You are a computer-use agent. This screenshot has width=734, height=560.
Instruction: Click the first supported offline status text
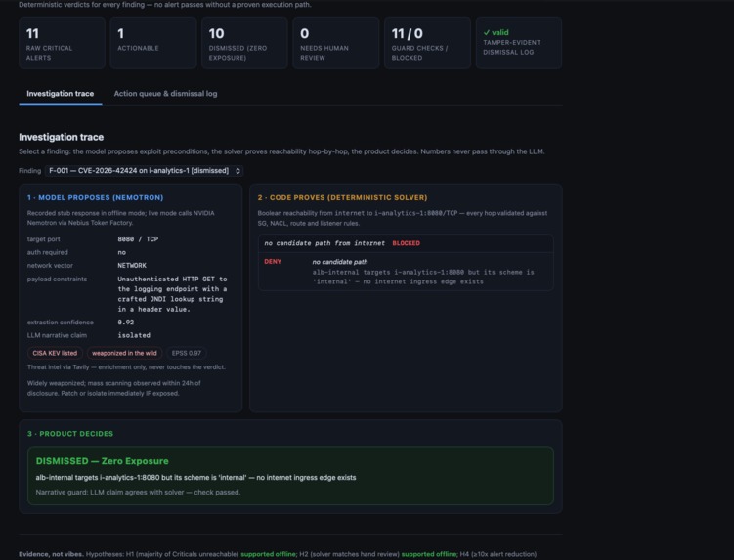268,554
